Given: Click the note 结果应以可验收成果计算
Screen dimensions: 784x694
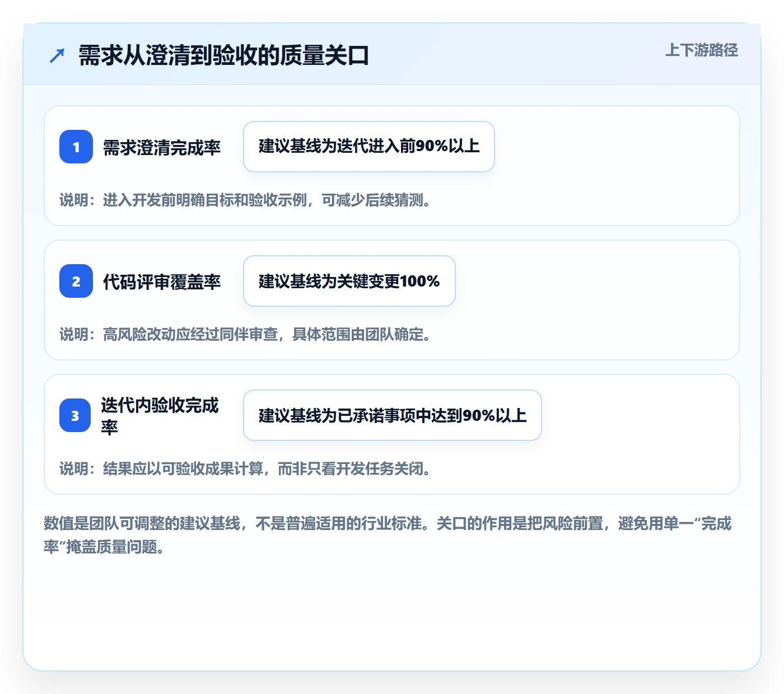Looking at the screenshot, I should point(245,468).
